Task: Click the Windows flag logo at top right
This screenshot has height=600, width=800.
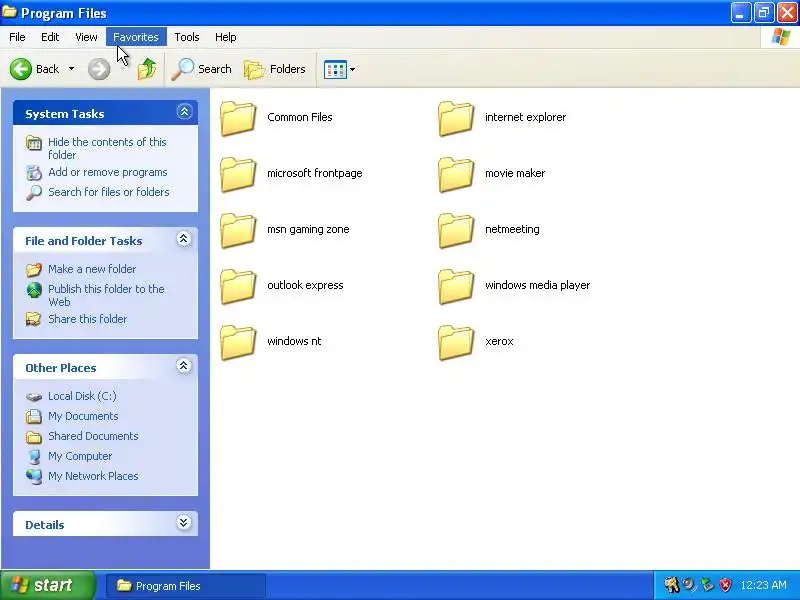Action: 781,37
